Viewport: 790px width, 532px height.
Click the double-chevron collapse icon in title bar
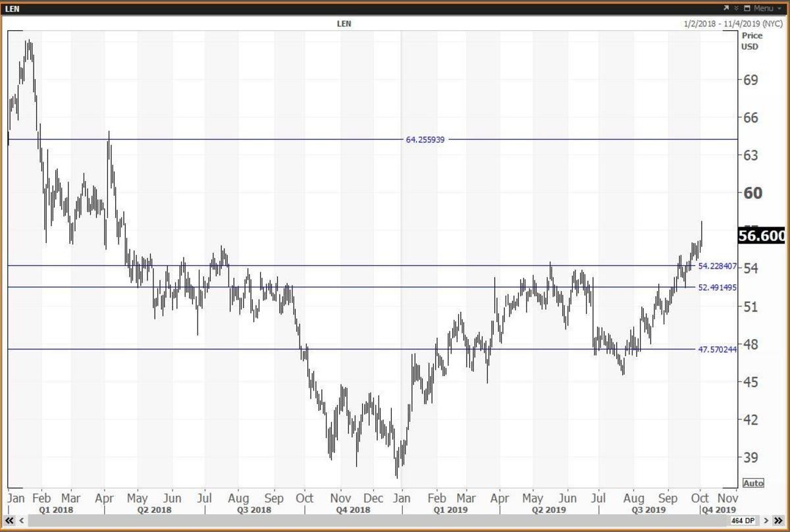[x=737, y=8]
